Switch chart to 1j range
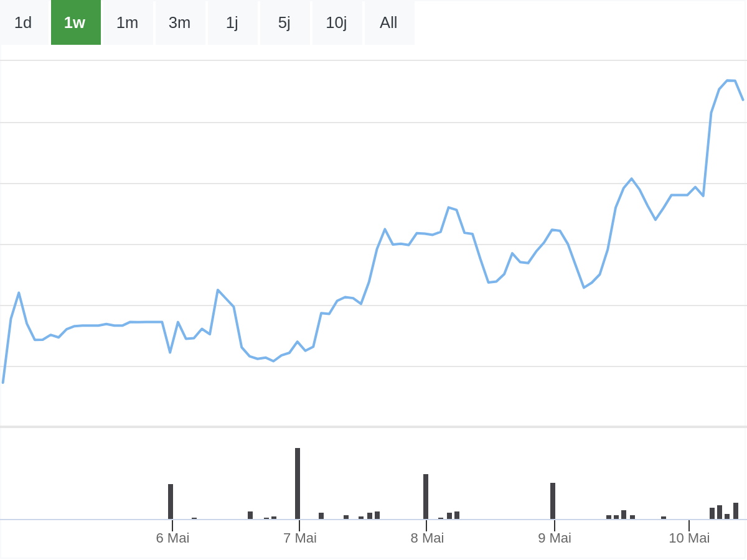Screen dimensions: 747x560 232,22
